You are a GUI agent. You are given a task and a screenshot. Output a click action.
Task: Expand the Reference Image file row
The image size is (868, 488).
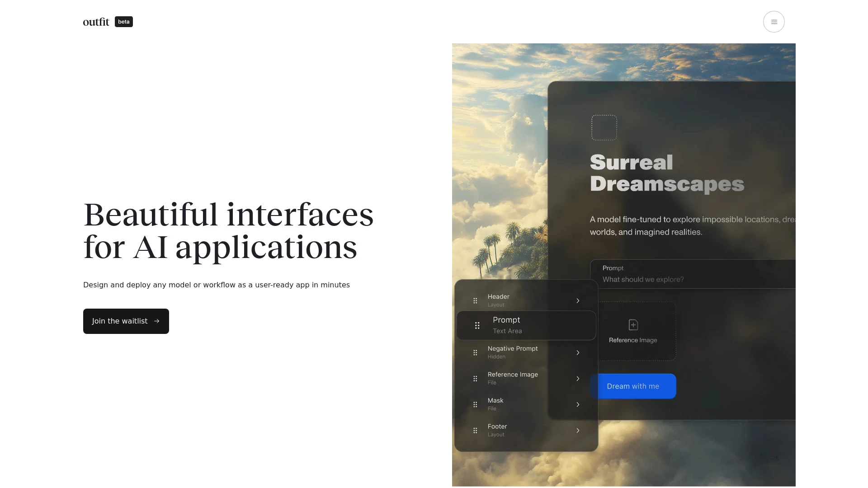click(x=578, y=378)
